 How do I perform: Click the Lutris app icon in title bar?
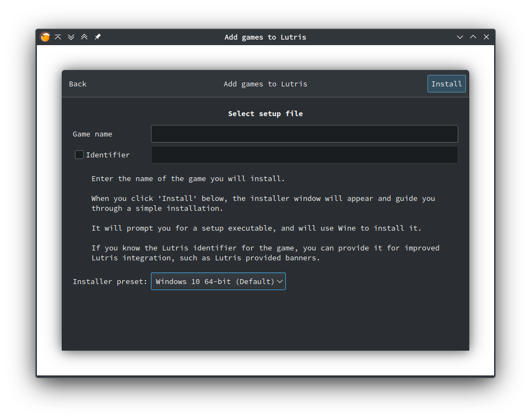[45, 37]
